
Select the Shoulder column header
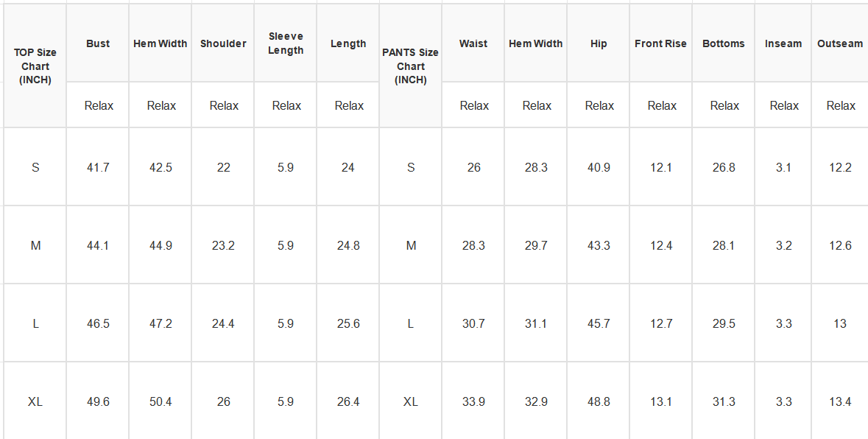[x=223, y=43]
